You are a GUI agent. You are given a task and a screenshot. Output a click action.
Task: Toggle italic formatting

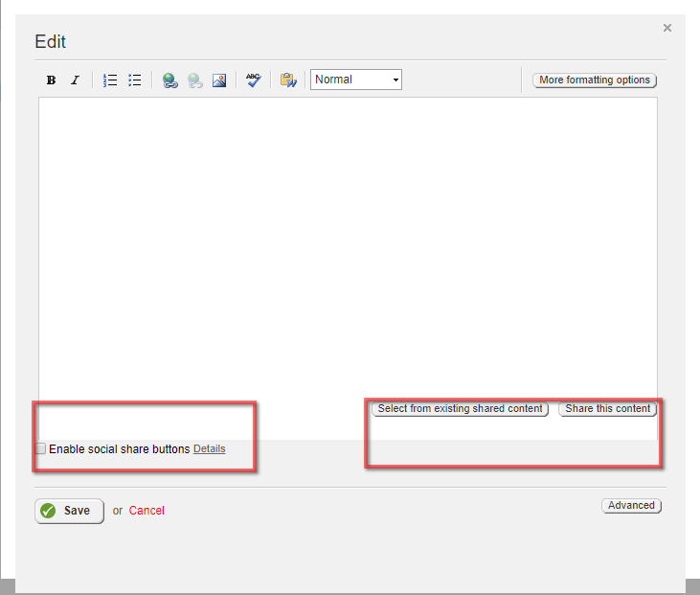tap(75, 80)
